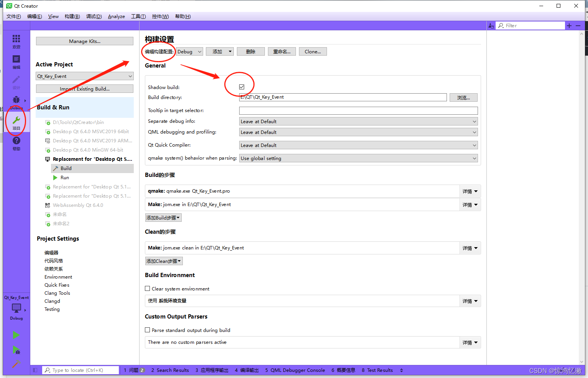
Task: Click the 删除 (Delete) button
Action: (x=251, y=52)
